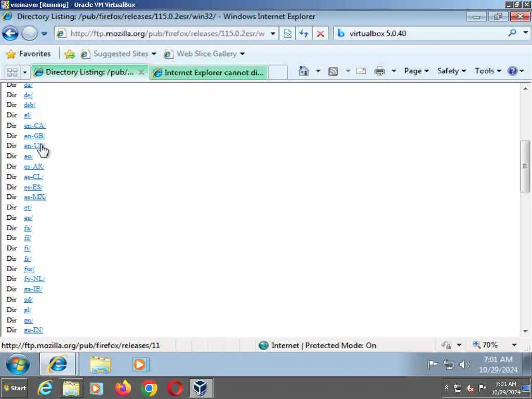This screenshot has height=399, width=532.
Task: Click guest tray volume speaker icon
Action: click(x=464, y=365)
